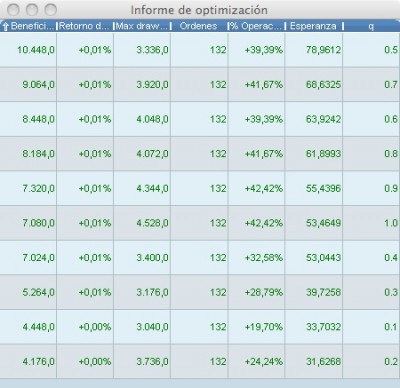Select the row with benefit 9.064,0
This screenshot has height=388, width=400.
click(x=200, y=85)
